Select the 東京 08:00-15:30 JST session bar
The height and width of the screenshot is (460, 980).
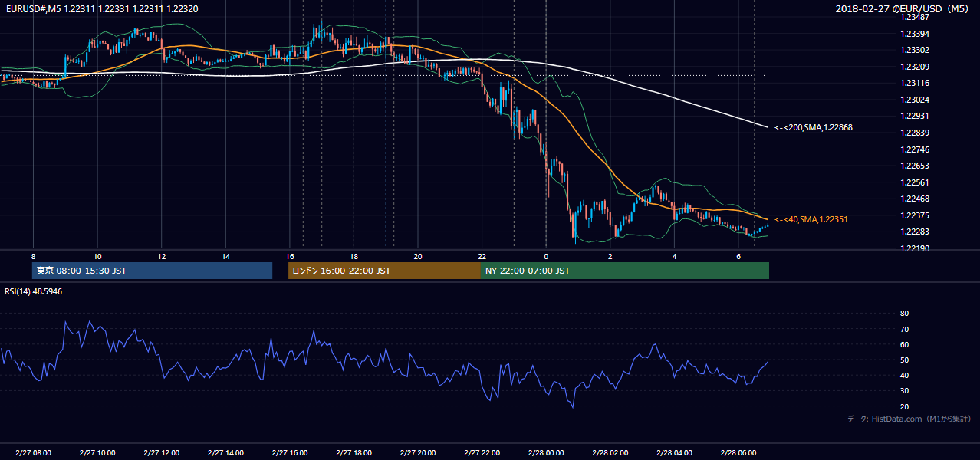tap(152, 271)
